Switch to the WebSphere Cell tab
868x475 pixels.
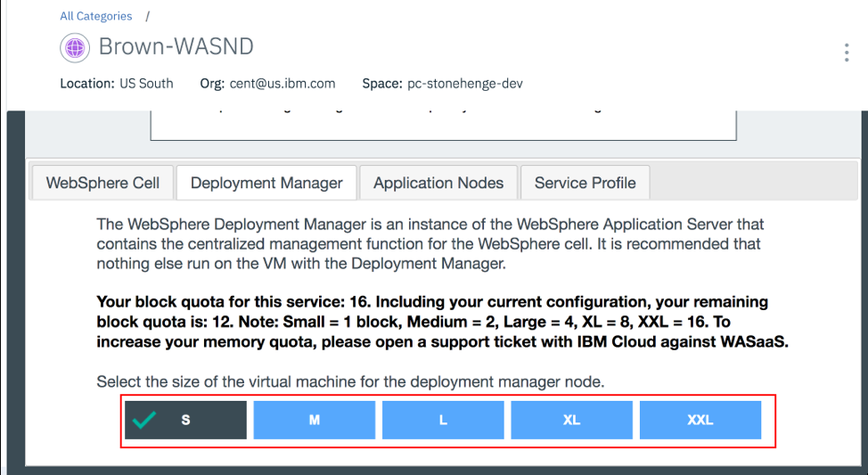[102, 183]
